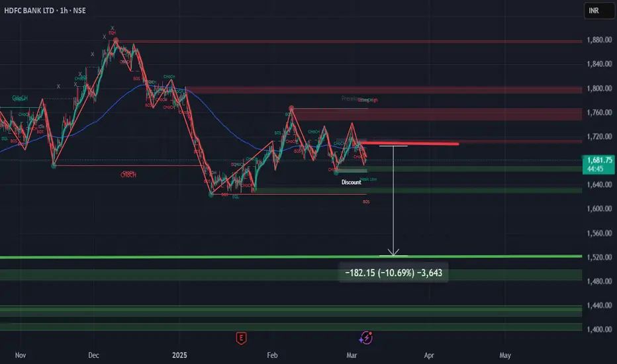This screenshot has width=617, height=364.
Task: Open the purple lightning event icon
Action: click(365, 338)
